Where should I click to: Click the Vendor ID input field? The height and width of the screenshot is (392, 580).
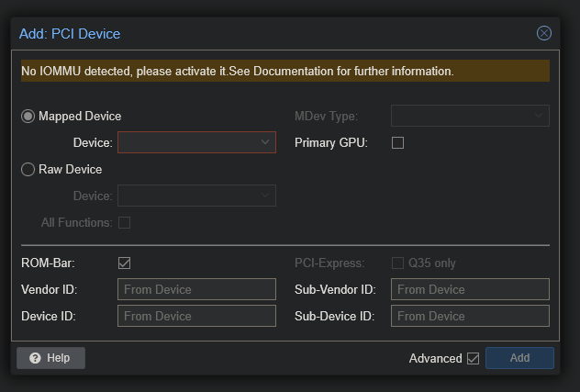tap(196, 289)
